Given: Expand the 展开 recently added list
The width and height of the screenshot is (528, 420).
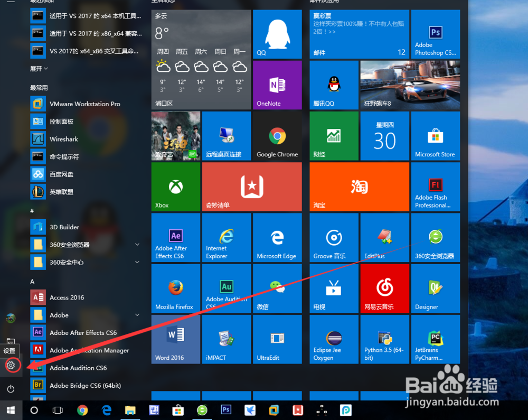Looking at the screenshot, I should point(39,69).
